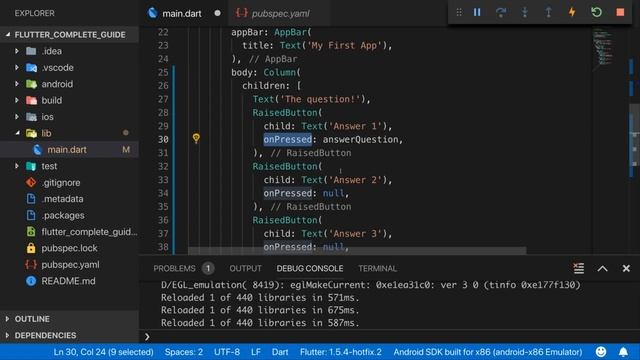
Task: Close the bottom panel
Action: [x=626, y=268]
